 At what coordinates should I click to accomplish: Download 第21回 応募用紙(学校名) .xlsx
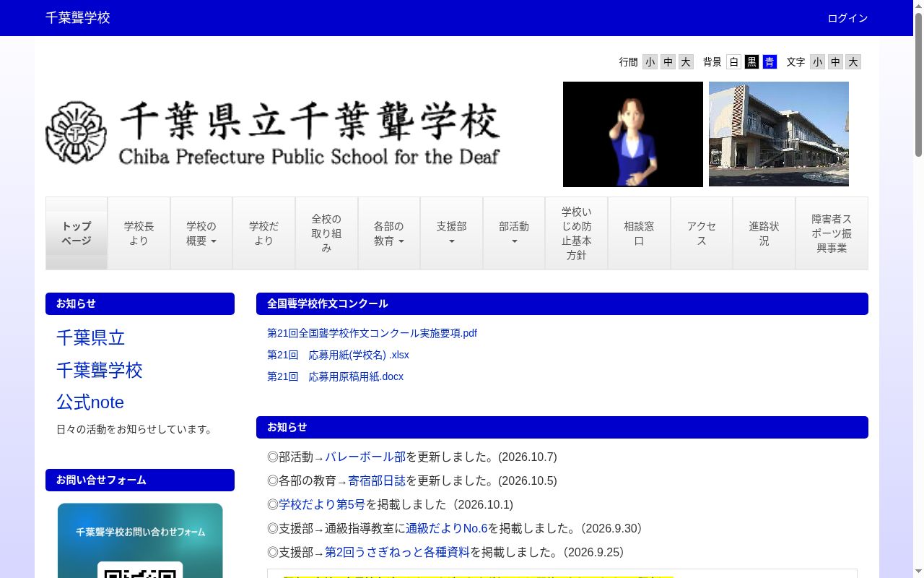338,355
